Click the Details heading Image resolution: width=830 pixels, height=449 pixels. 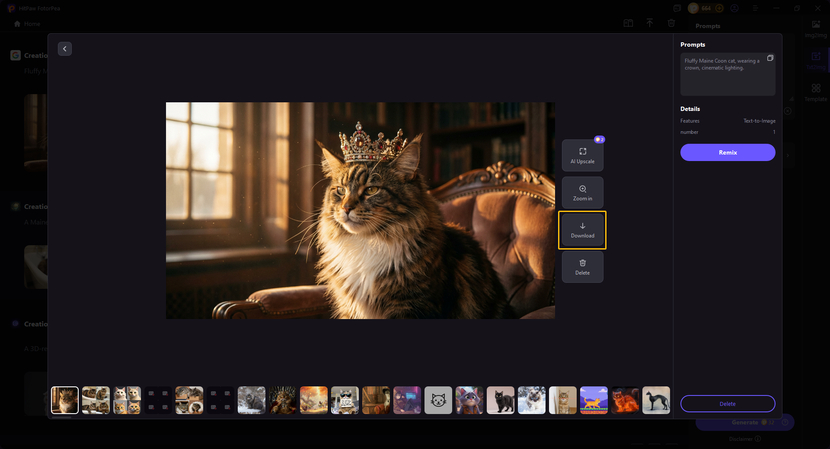[x=690, y=109]
